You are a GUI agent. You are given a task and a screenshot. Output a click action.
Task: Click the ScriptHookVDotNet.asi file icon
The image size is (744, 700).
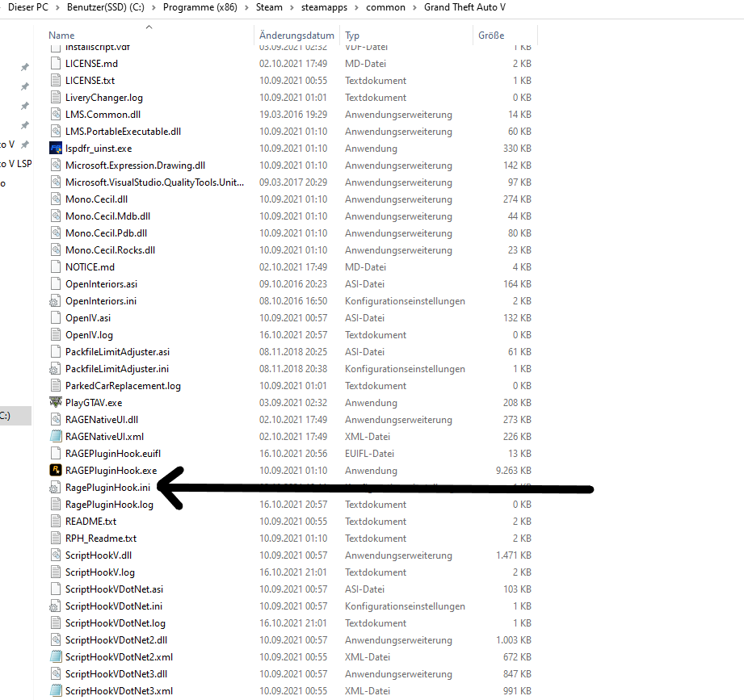point(56,589)
